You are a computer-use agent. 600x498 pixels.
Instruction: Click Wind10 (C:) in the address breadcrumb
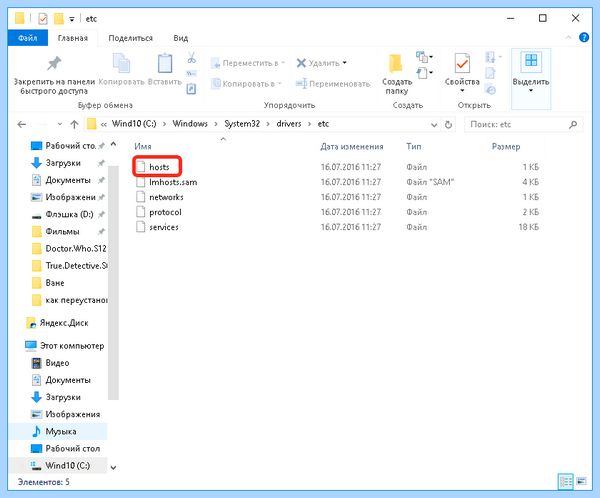[134, 124]
